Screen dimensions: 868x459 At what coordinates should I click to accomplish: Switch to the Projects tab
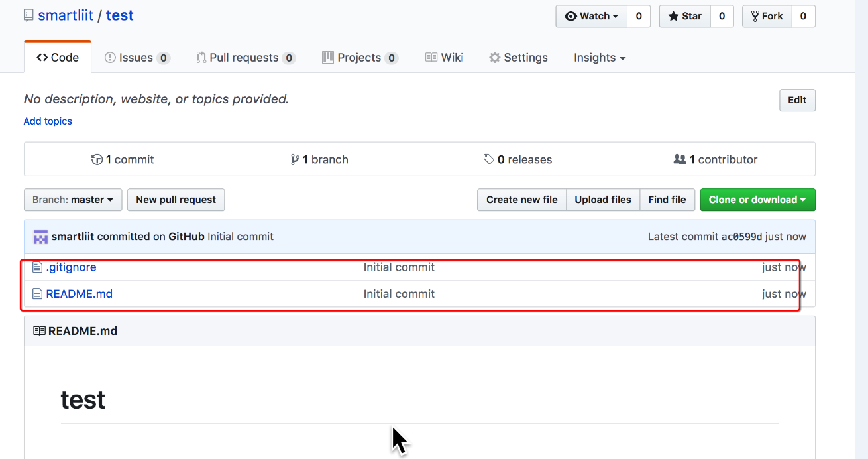pyautogui.click(x=360, y=58)
